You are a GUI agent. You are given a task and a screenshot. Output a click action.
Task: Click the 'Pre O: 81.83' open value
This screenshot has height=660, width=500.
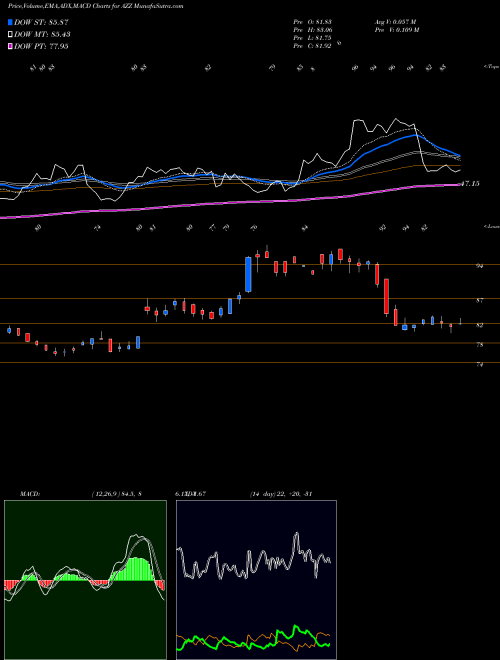coord(314,22)
